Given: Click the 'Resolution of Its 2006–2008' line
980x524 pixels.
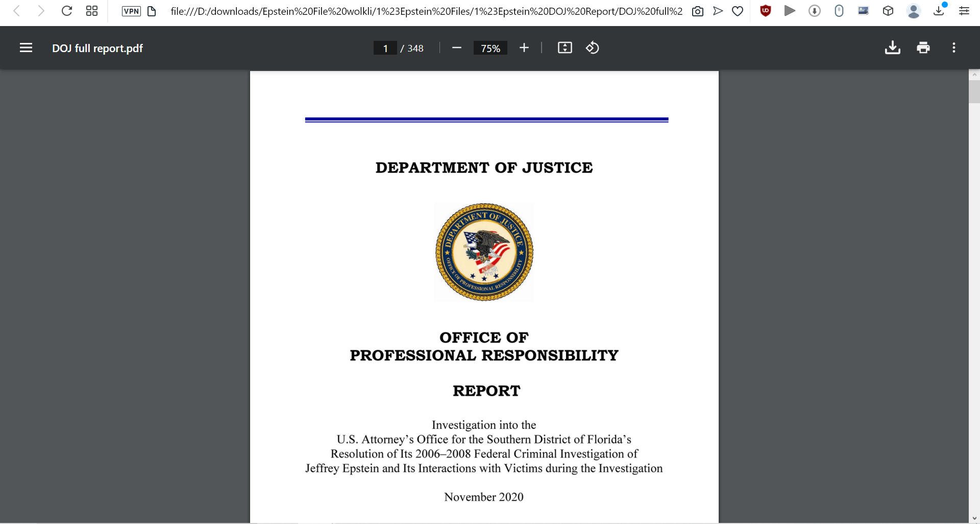Looking at the screenshot, I should 484,454.
